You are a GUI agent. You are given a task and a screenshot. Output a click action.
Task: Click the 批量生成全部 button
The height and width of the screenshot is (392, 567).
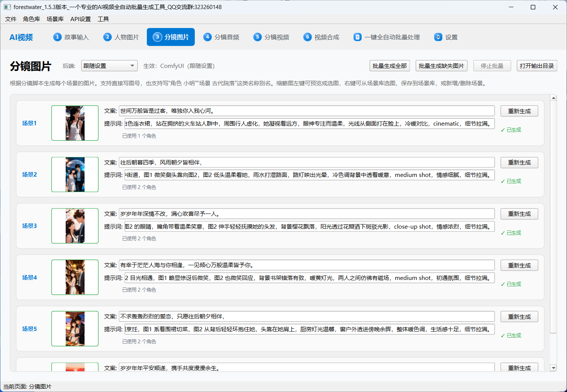click(x=390, y=66)
